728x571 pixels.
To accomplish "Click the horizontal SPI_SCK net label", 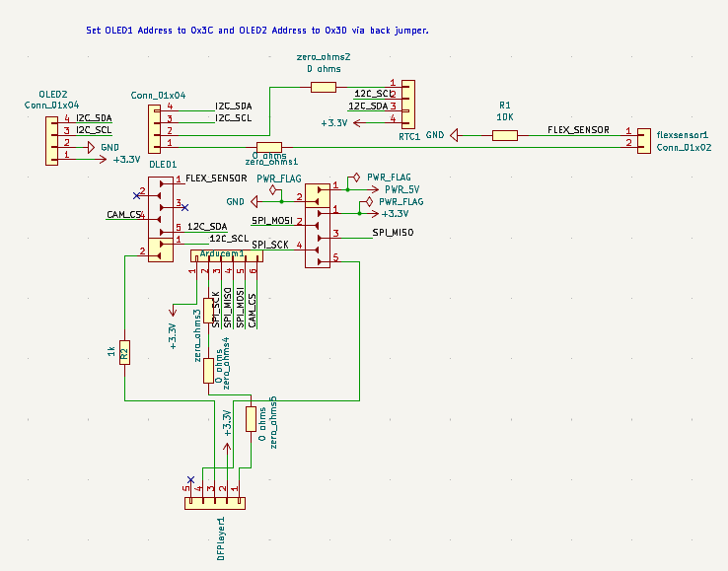I will tap(270, 245).
